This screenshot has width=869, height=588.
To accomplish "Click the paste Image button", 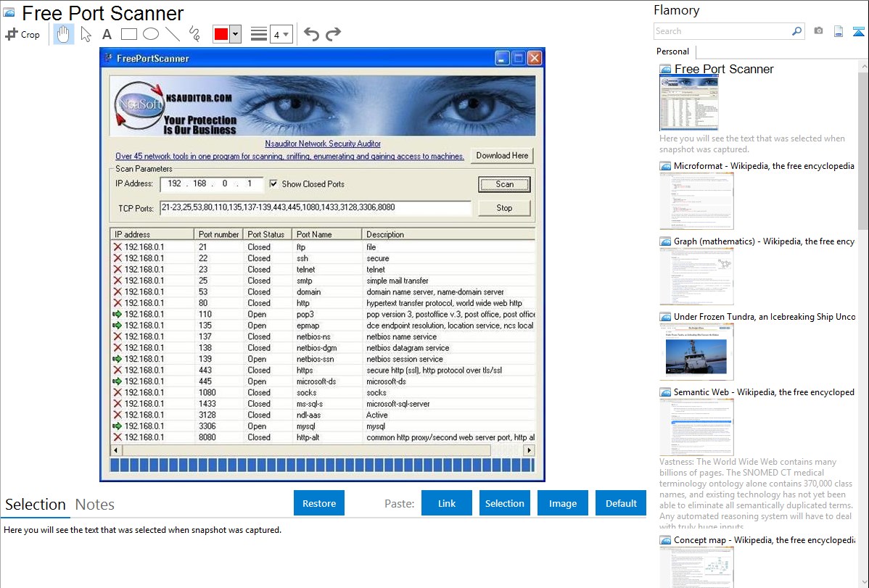I will (x=562, y=503).
